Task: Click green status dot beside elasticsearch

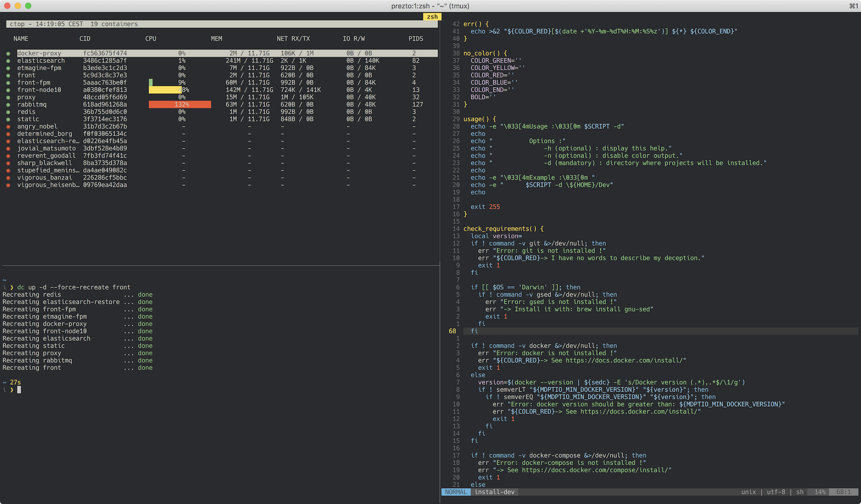Action: (8, 61)
